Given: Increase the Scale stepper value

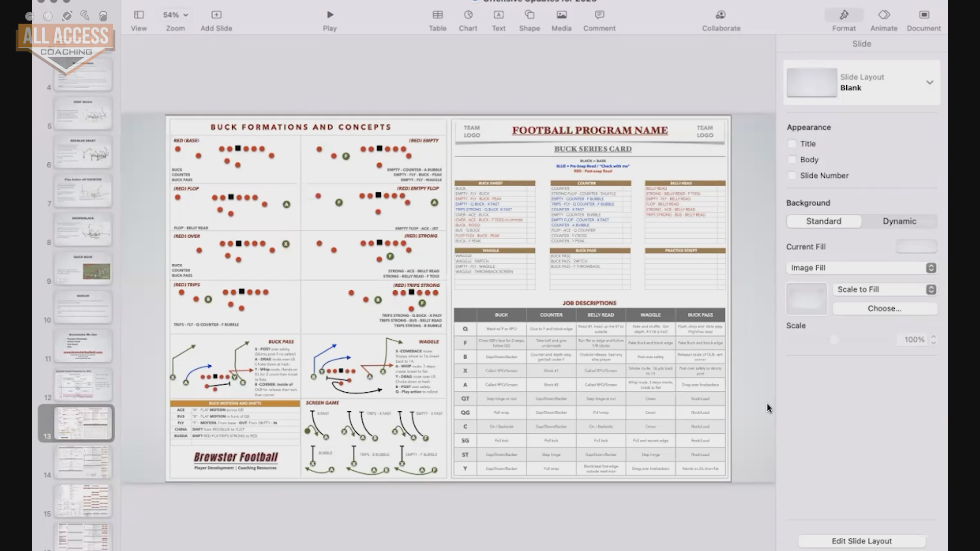Looking at the screenshot, I should (934, 337).
